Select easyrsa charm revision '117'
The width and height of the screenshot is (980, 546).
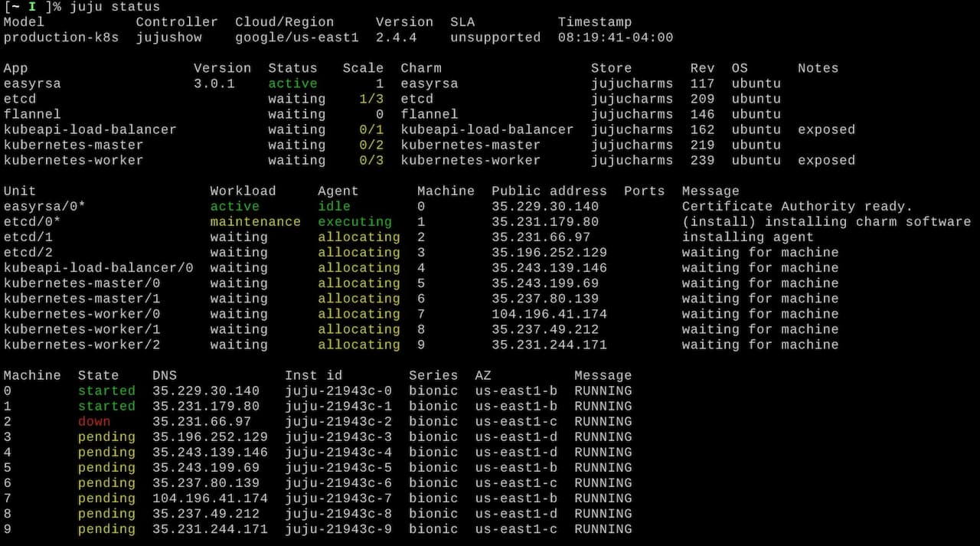[x=702, y=83]
